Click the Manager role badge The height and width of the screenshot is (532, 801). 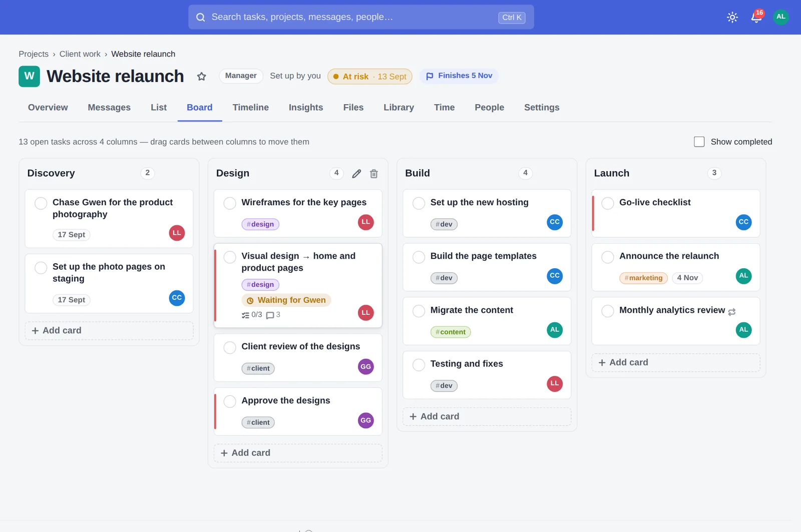pos(241,76)
